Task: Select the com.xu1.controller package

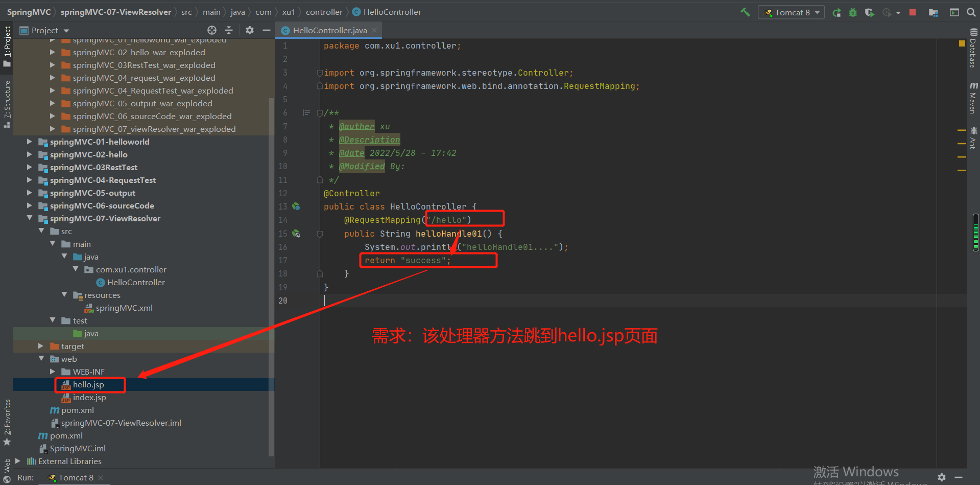Action: [x=131, y=269]
